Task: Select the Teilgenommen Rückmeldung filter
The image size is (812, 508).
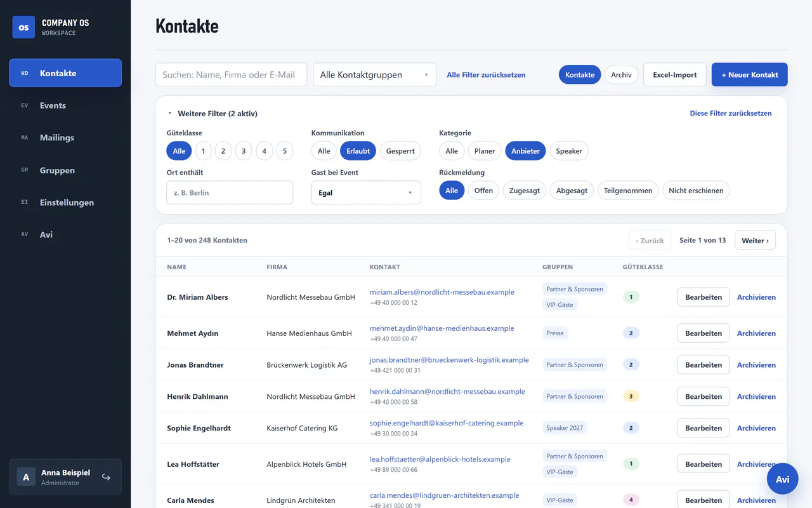Action: pos(628,190)
